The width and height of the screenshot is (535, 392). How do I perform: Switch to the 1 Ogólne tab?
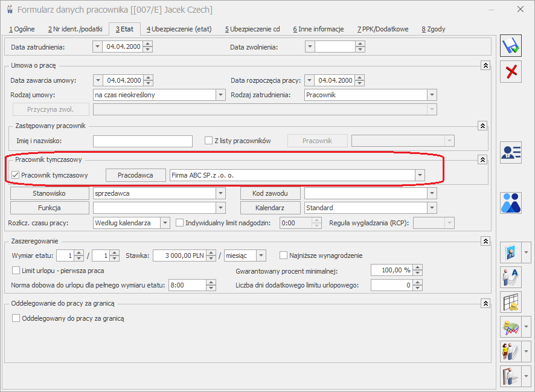pyautogui.click(x=22, y=29)
